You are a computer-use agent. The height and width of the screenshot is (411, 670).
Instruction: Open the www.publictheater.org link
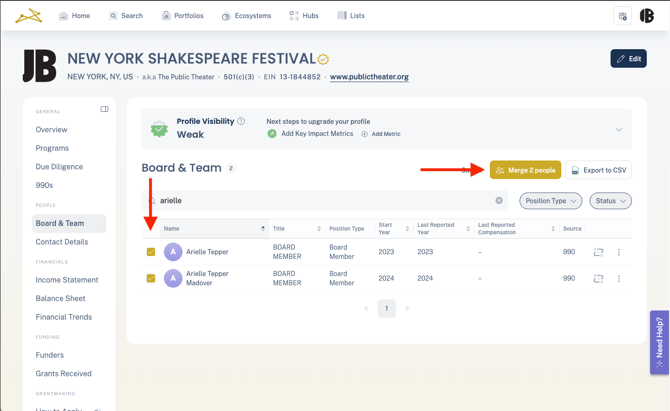coord(369,77)
